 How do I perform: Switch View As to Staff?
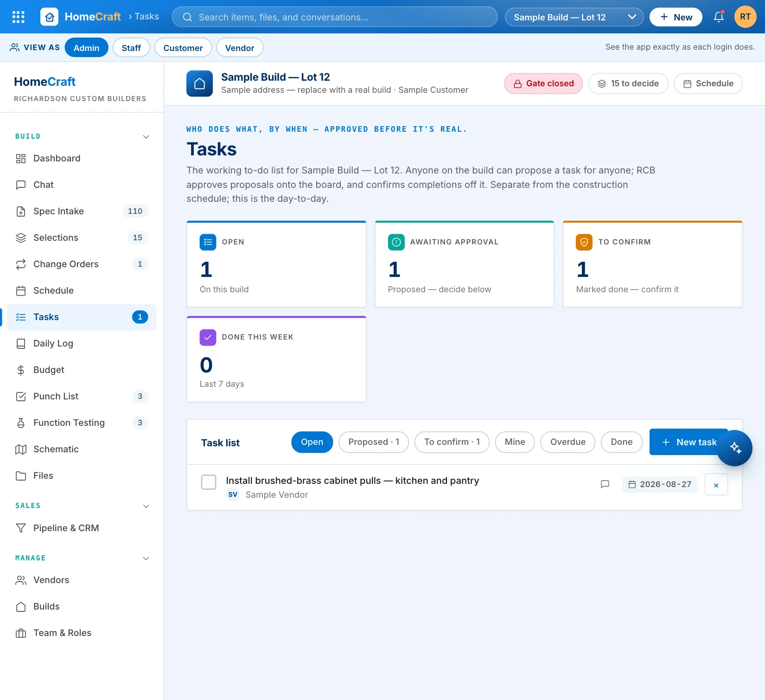click(x=131, y=48)
